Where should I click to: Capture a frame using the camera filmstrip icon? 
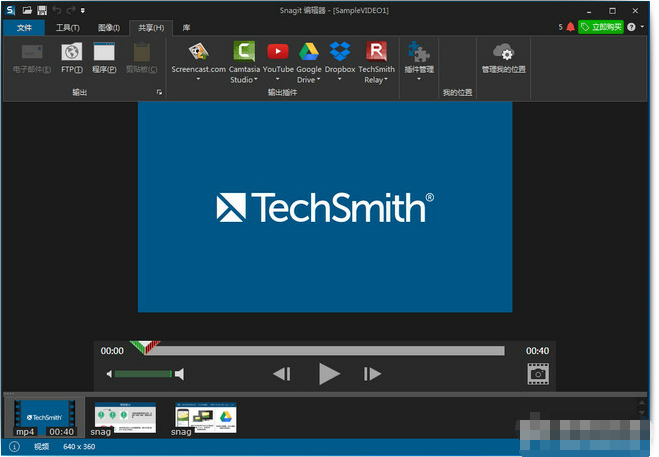[538, 374]
